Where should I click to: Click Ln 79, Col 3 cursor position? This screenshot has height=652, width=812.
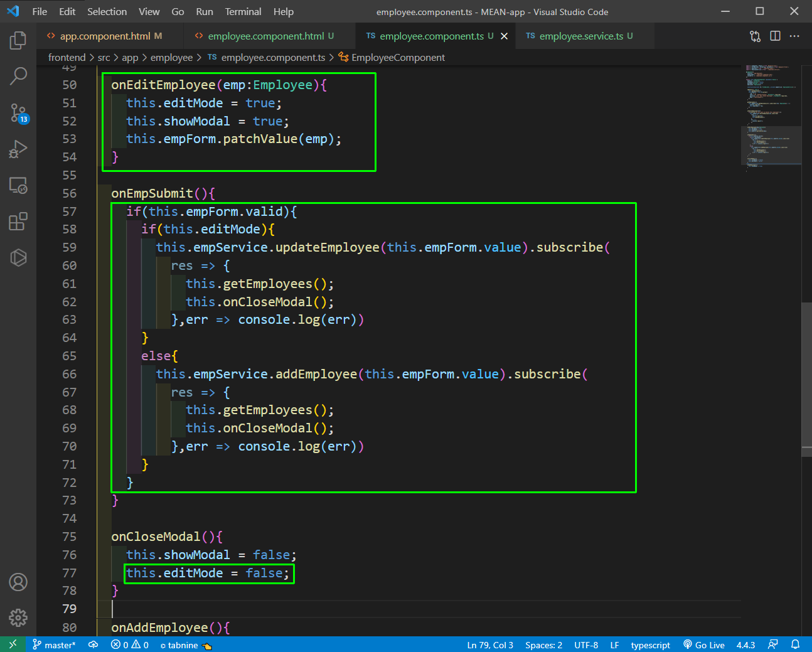coord(490,644)
